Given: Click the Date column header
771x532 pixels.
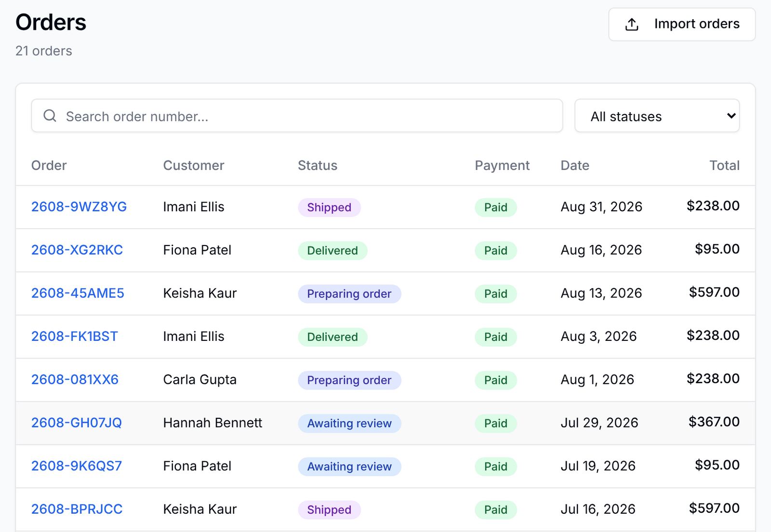Looking at the screenshot, I should pyautogui.click(x=575, y=165).
